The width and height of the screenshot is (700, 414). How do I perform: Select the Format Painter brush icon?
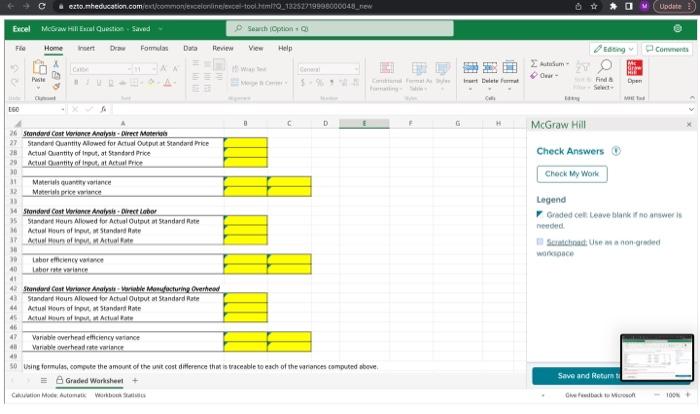pos(56,86)
